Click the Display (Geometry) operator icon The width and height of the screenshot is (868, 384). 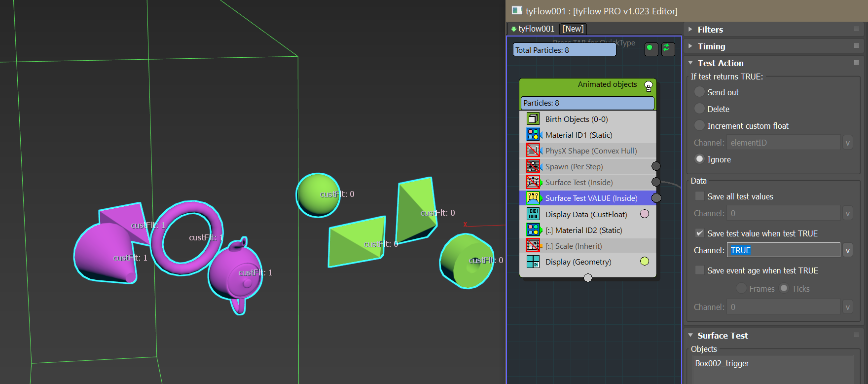point(533,262)
